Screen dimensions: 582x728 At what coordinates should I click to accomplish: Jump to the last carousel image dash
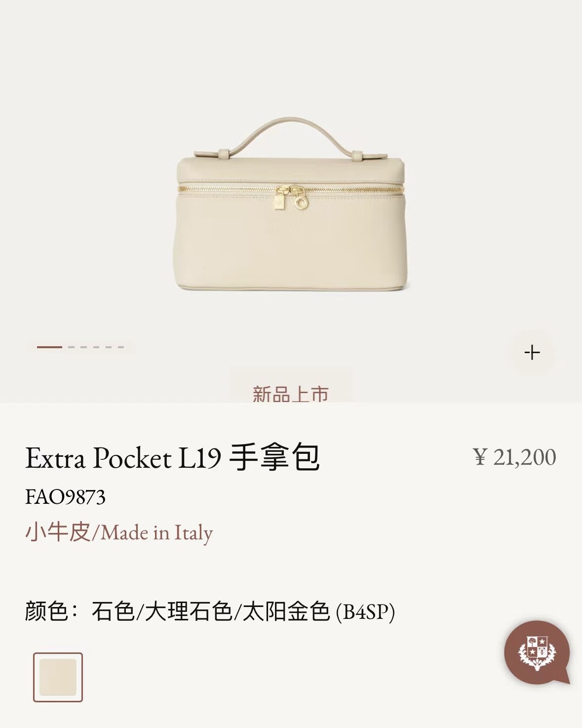121,347
